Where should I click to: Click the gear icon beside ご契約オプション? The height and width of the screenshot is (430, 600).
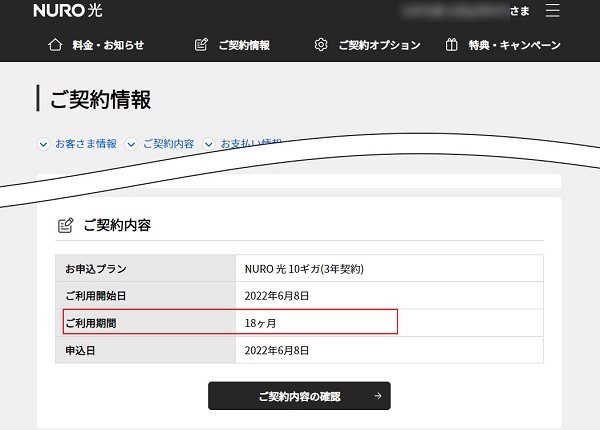click(x=321, y=45)
